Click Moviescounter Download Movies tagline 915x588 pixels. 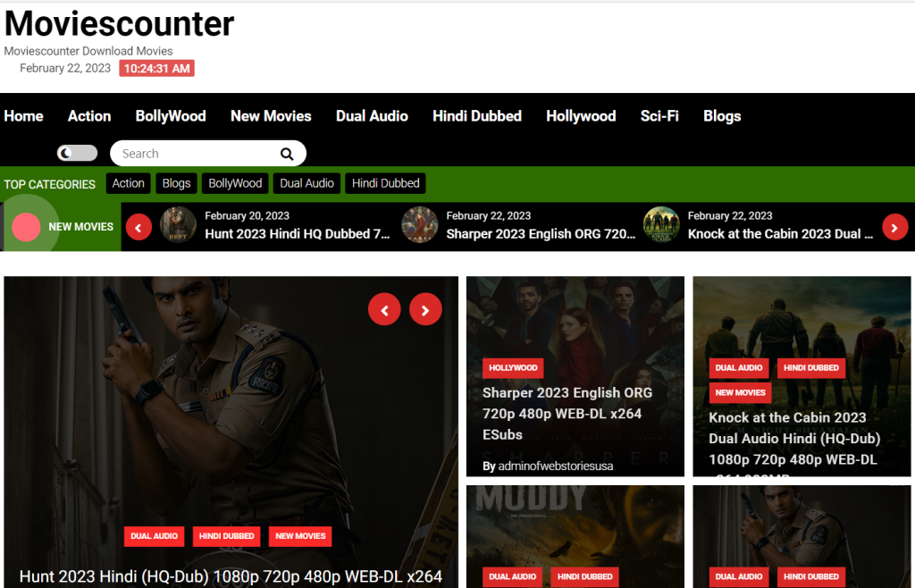click(88, 51)
